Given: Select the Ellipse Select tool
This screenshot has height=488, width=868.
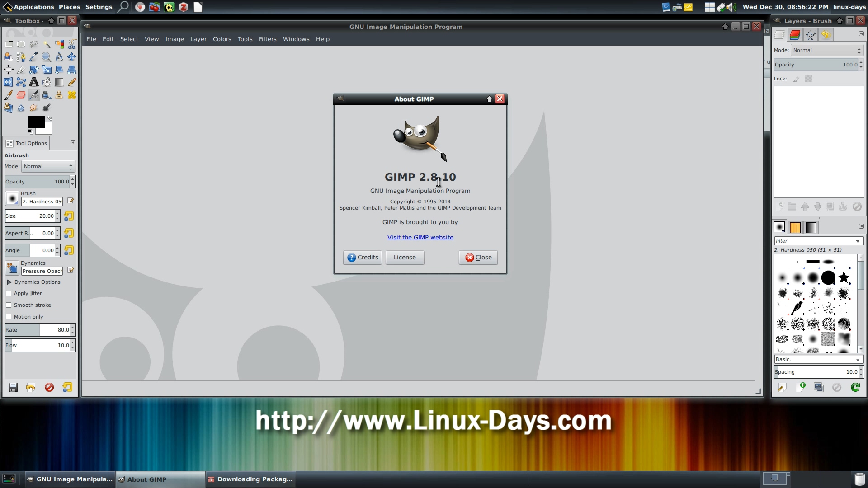Looking at the screenshot, I should (x=21, y=44).
